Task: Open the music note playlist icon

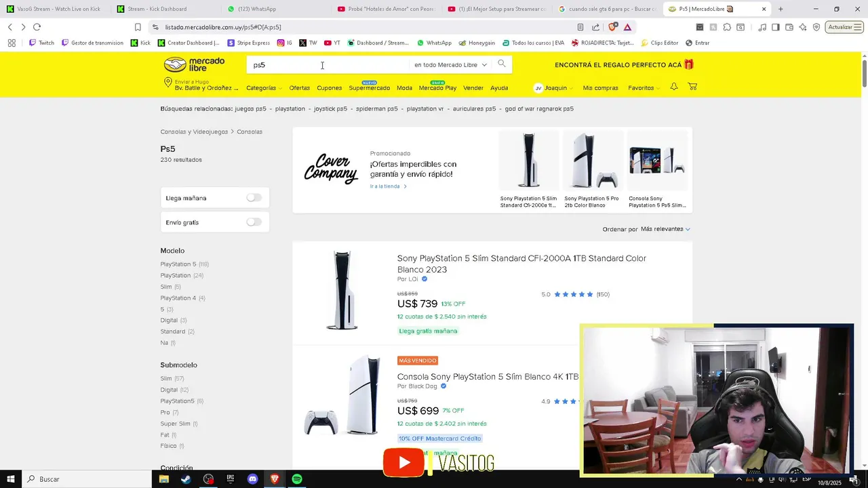Action: pyautogui.click(x=762, y=27)
